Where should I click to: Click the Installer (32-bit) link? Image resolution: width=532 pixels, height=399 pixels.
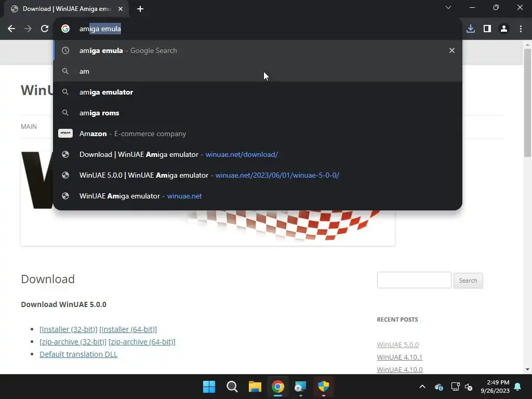pyautogui.click(x=69, y=329)
